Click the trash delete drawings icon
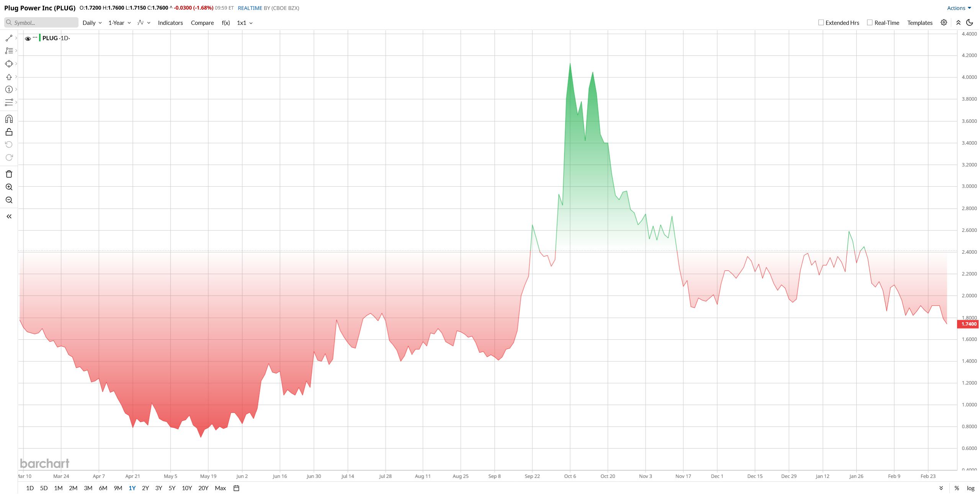 [x=9, y=174]
